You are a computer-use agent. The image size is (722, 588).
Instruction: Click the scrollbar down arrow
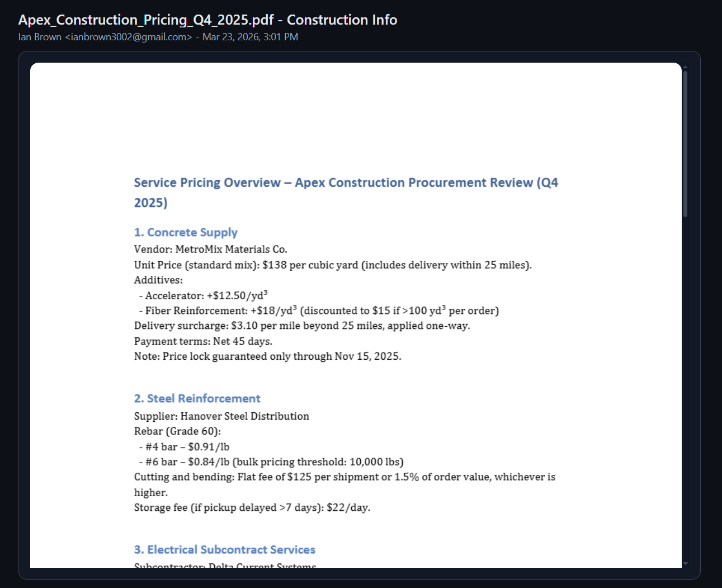(685, 564)
